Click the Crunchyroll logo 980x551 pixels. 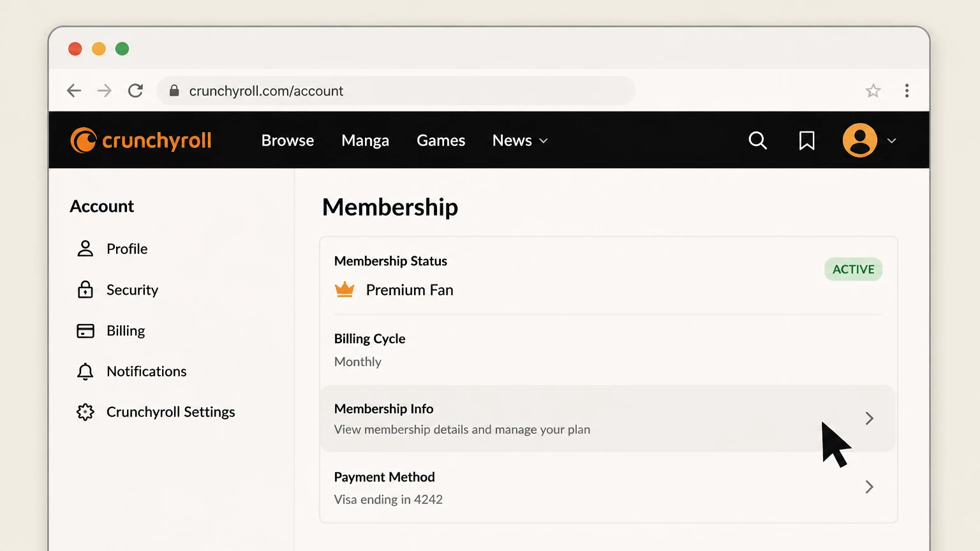(141, 140)
